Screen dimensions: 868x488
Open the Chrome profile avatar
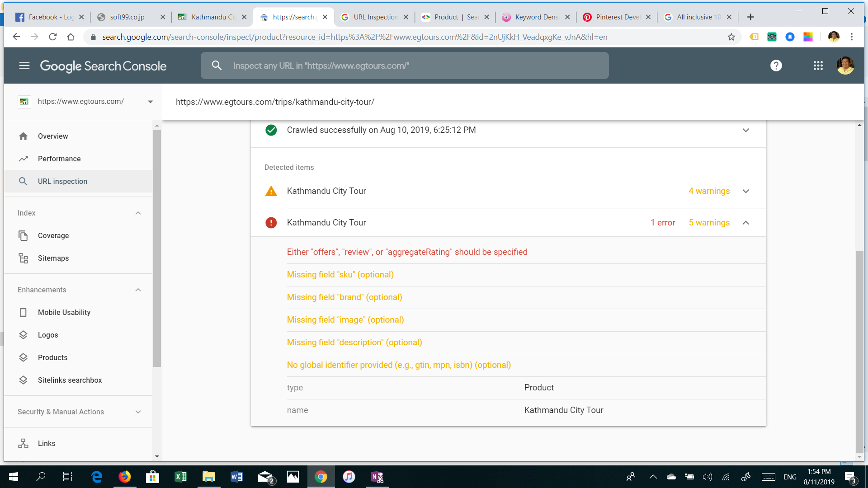click(834, 37)
